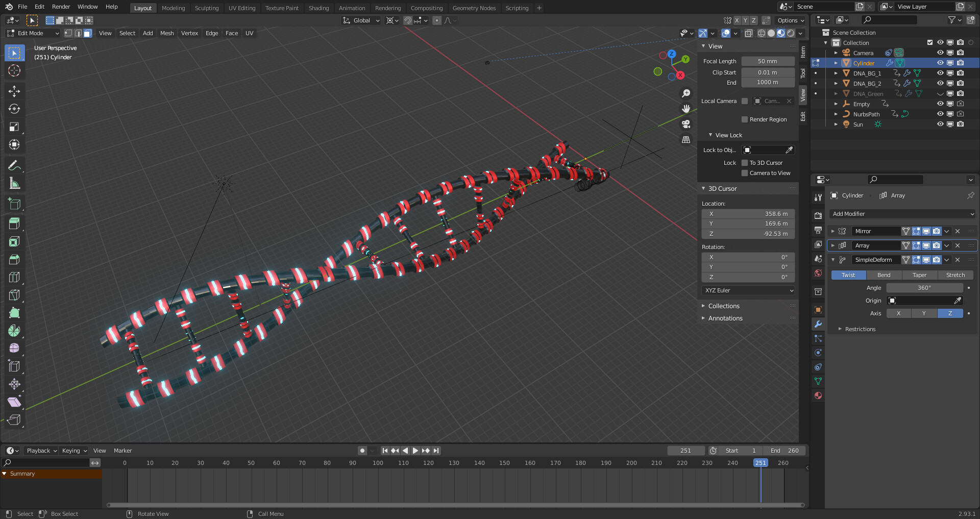Enable Lock To 3D Cursor checkbox
This screenshot has width=980, height=519.
click(745, 163)
